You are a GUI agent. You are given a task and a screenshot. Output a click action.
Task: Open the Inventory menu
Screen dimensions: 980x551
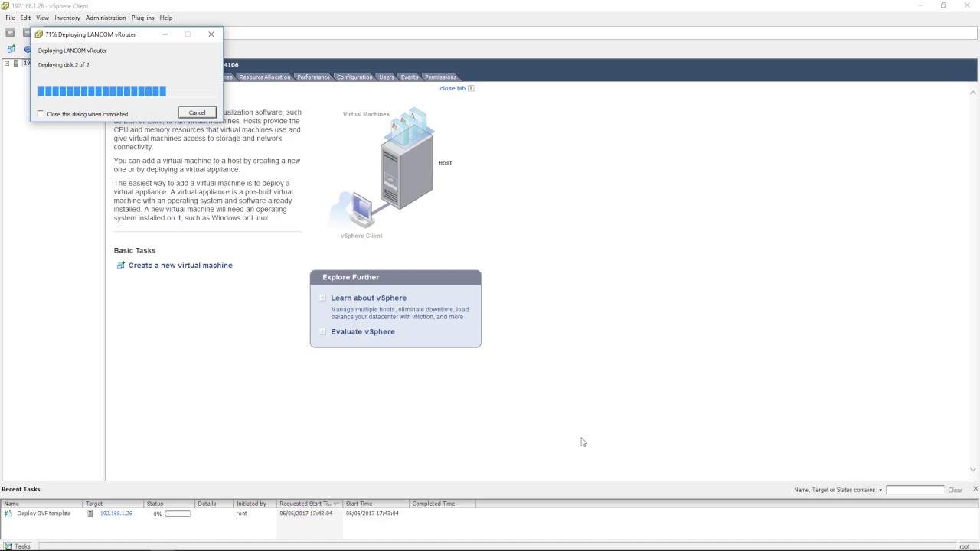tap(67, 18)
